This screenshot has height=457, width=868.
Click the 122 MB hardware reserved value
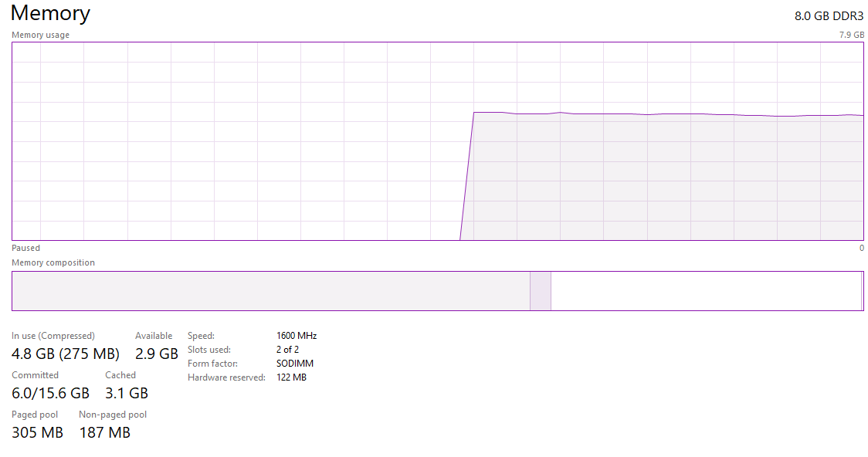pyautogui.click(x=291, y=377)
